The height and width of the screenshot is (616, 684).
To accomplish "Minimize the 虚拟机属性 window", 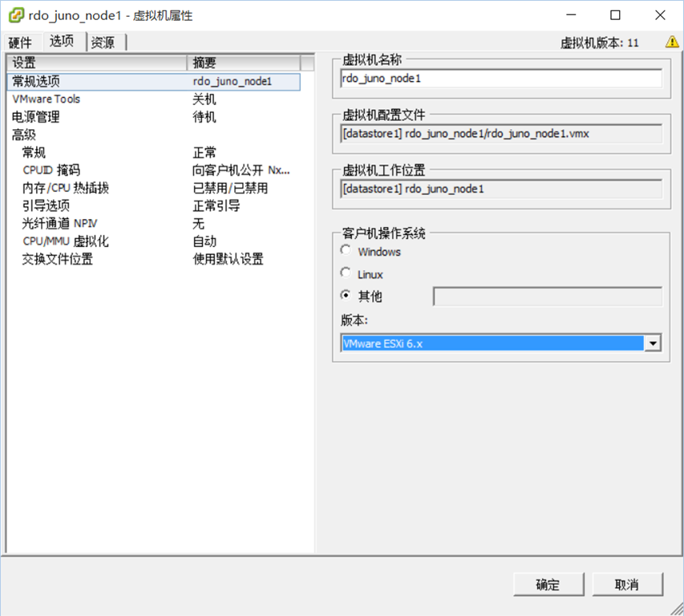I will click(x=571, y=15).
